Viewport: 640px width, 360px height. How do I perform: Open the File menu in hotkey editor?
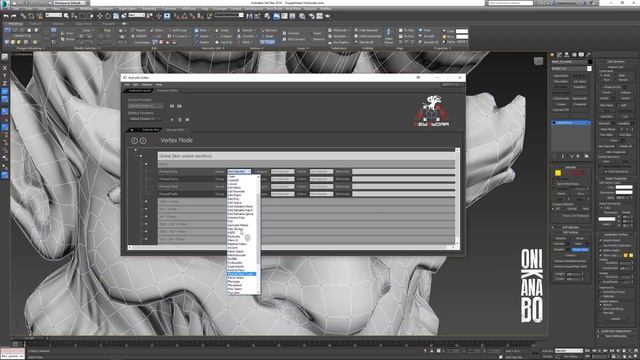127,84
